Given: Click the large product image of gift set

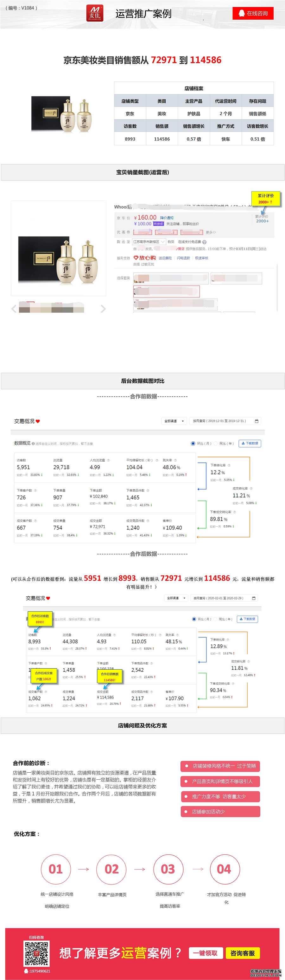Looking at the screenshot, I should pyautogui.click(x=59, y=248).
